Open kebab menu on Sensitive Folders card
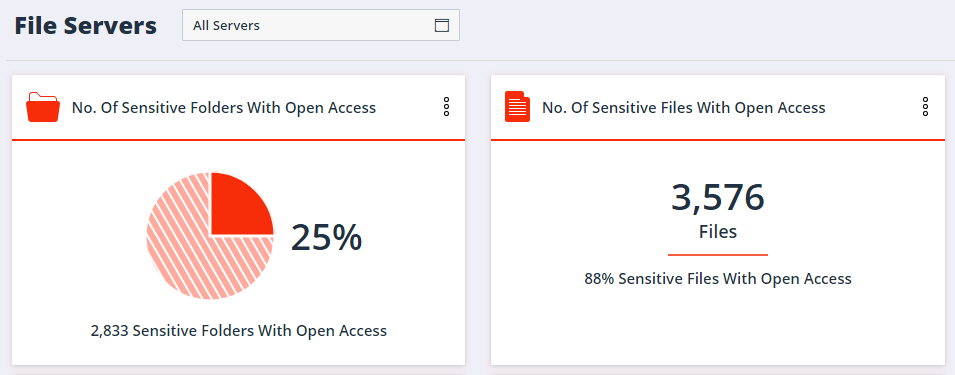Viewport: 955px width, 375px height. coord(446,107)
